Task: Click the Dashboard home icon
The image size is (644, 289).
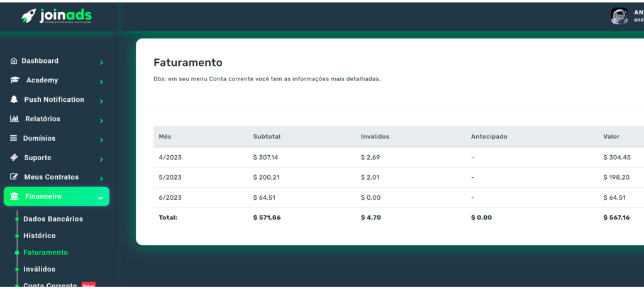Action: click(14, 61)
